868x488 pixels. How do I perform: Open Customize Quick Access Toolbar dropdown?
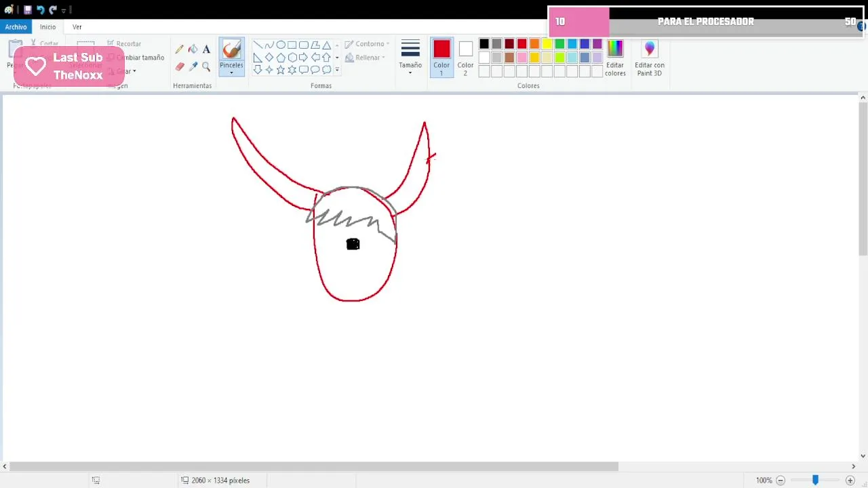[x=64, y=10]
